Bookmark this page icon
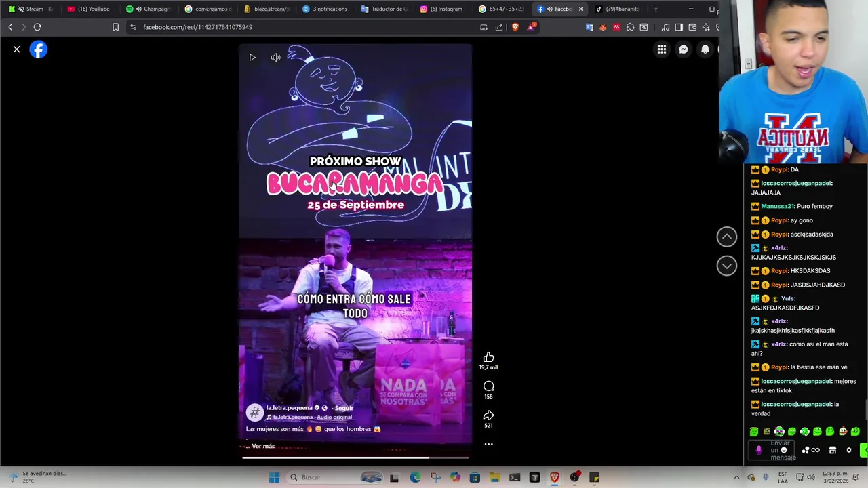The width and height of the screenshot is (868, 488). coord(115,27)
